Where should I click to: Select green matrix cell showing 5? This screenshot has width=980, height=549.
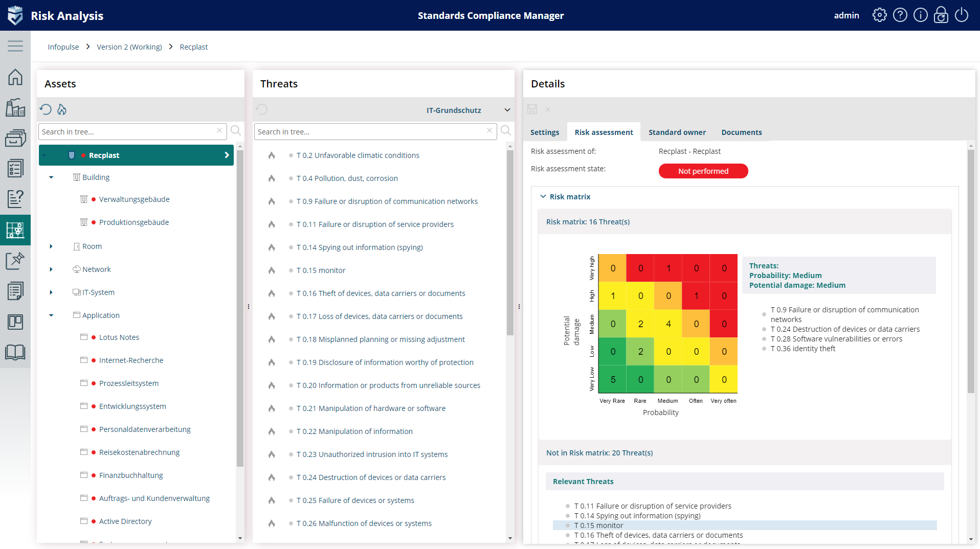tap(613, 379)
